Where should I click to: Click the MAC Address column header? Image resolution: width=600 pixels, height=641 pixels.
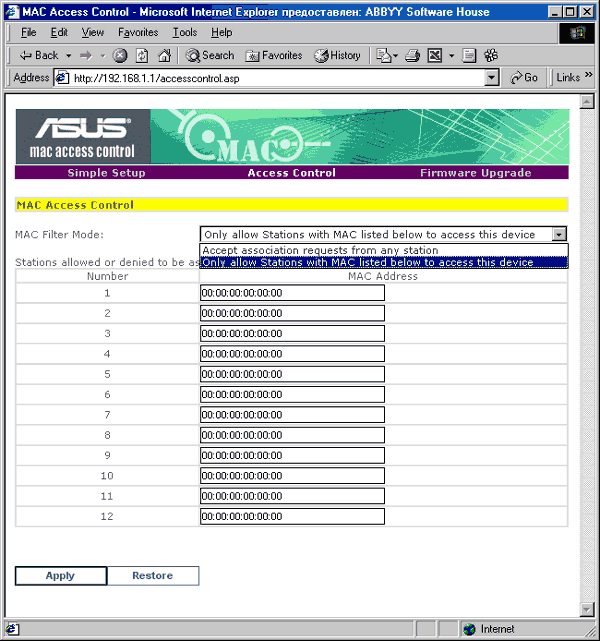(x=383, y=276)
